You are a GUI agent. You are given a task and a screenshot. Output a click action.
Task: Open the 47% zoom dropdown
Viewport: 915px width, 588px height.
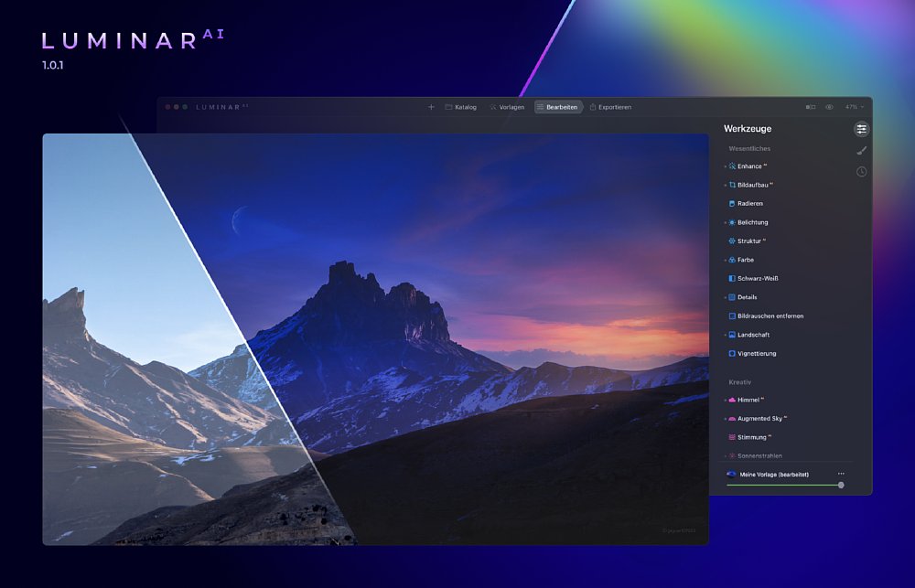855,107
